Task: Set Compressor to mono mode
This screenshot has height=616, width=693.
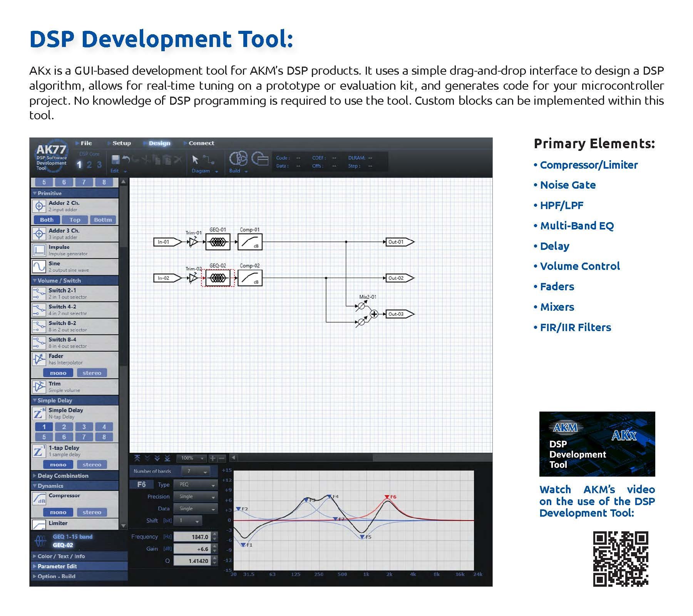Action: tap(58, 512)
